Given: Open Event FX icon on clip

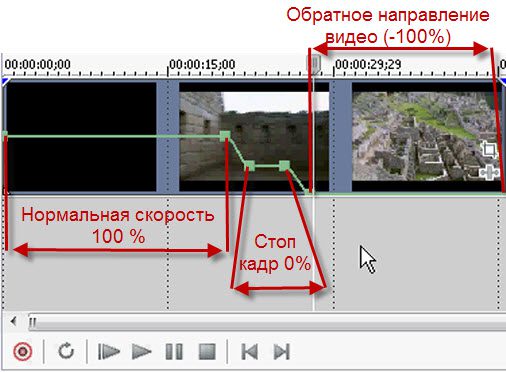Looking at the screenshot, I should point(489,172).
